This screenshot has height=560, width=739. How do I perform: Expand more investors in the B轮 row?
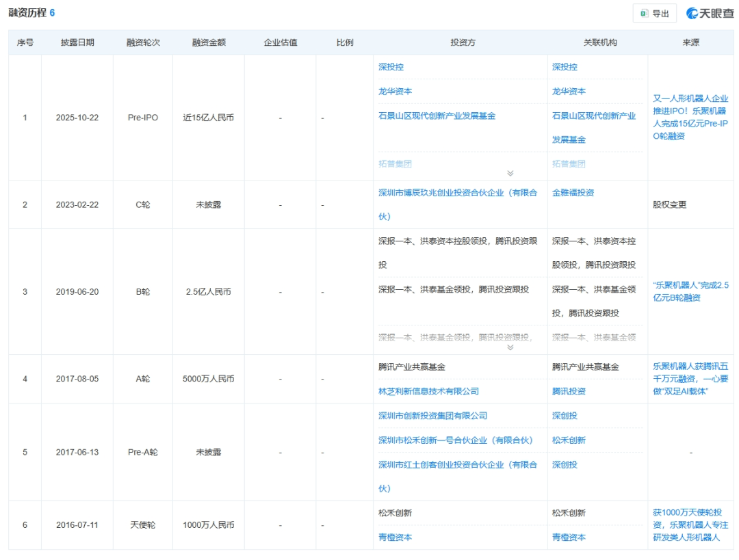click(510, 346)
